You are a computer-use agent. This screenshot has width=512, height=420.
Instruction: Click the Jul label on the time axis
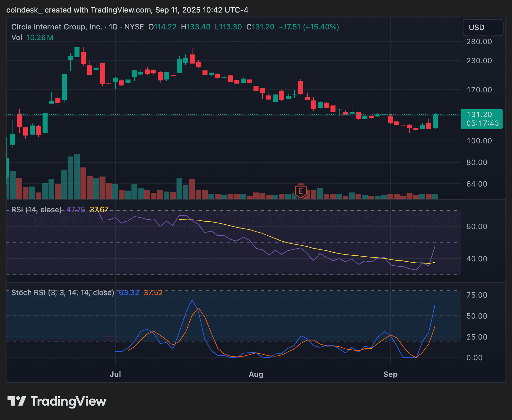tap(115, 374)
